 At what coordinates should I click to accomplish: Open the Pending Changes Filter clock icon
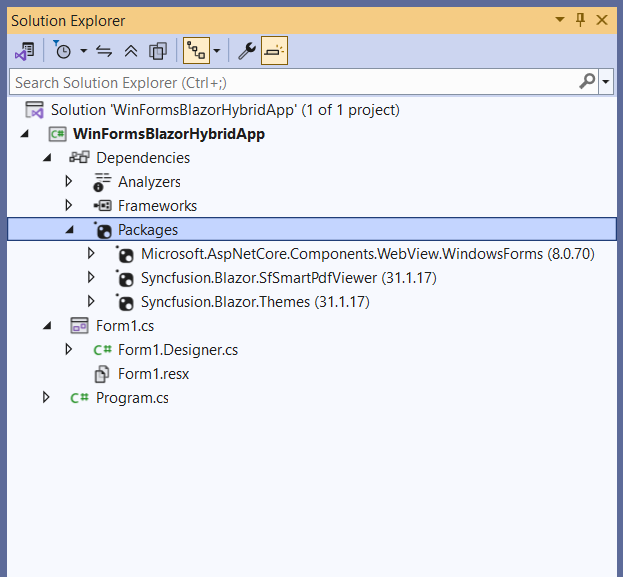click(62, 50)
